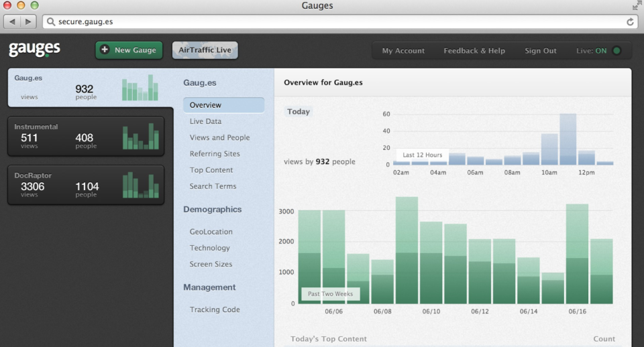Go forward with the browser forward arrow

28,21
